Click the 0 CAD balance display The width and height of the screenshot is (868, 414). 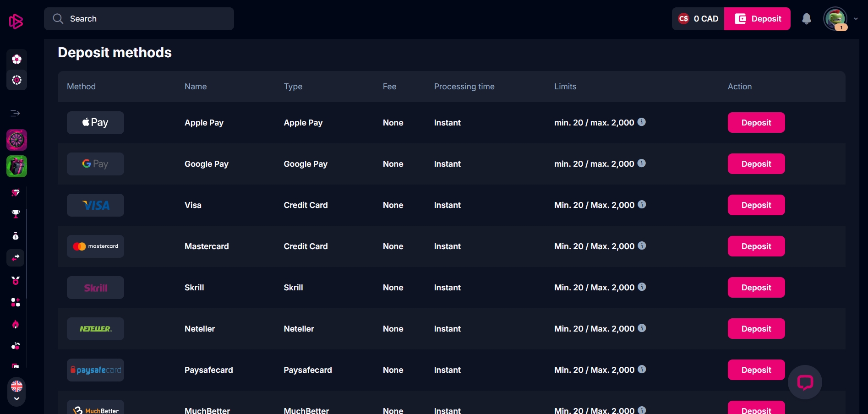(698, 19)
